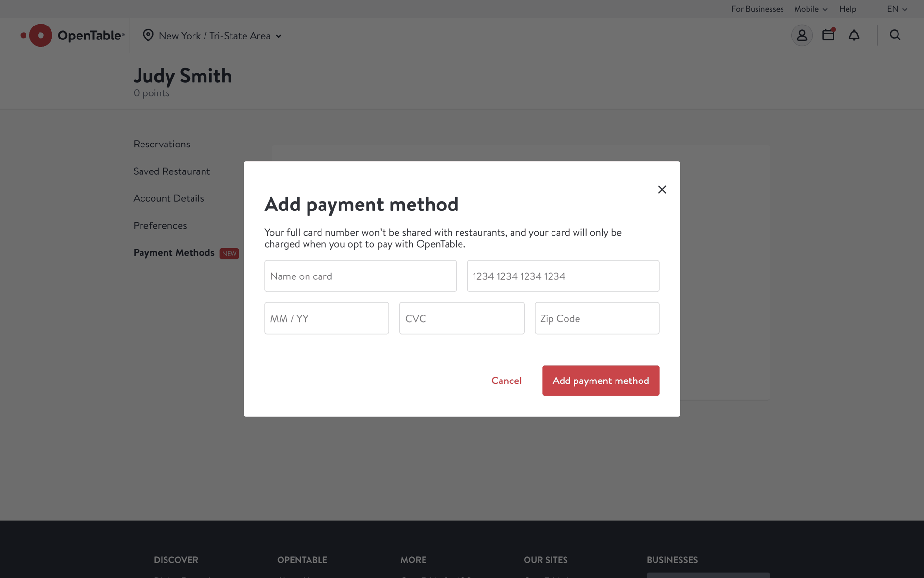Go to the Reservations section
Viewport: 924px width, 578px height.
click(x=162, y=144)
